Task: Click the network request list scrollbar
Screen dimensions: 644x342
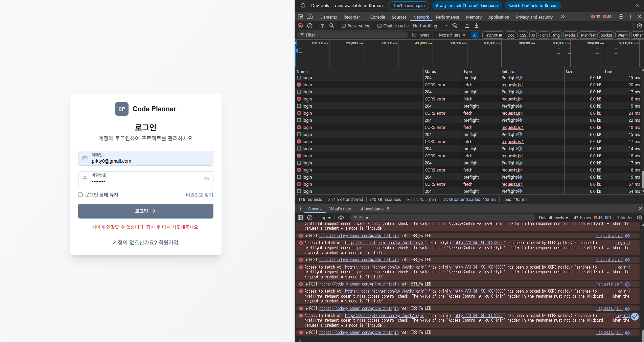Action: [x=643, y=180]
